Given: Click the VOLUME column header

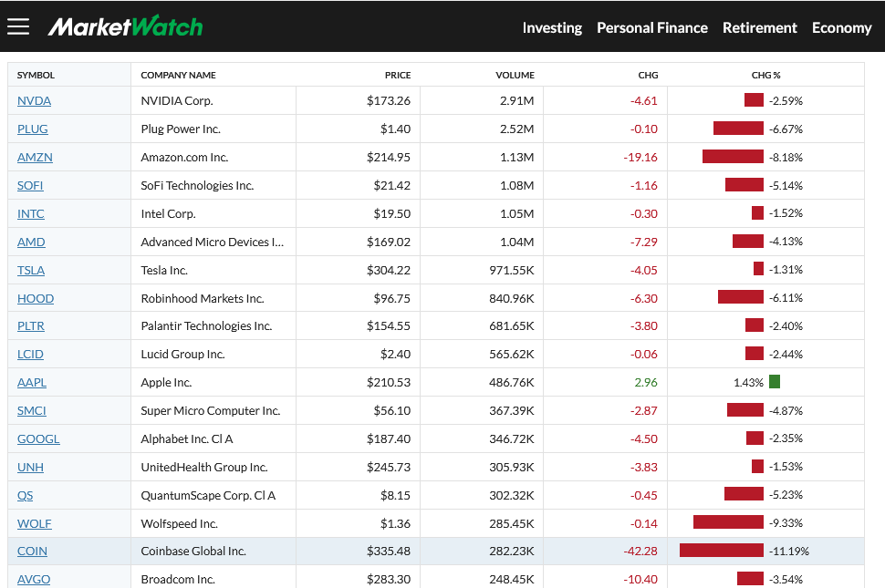Looking at the screenshot, I should pyautogui.click(x=515, y=75).
